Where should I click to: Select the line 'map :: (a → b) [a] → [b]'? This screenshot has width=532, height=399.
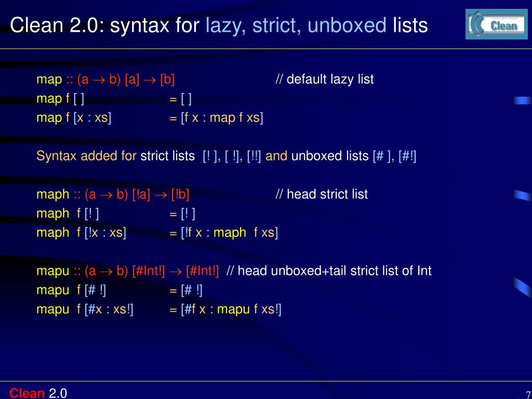click(105, 79)
